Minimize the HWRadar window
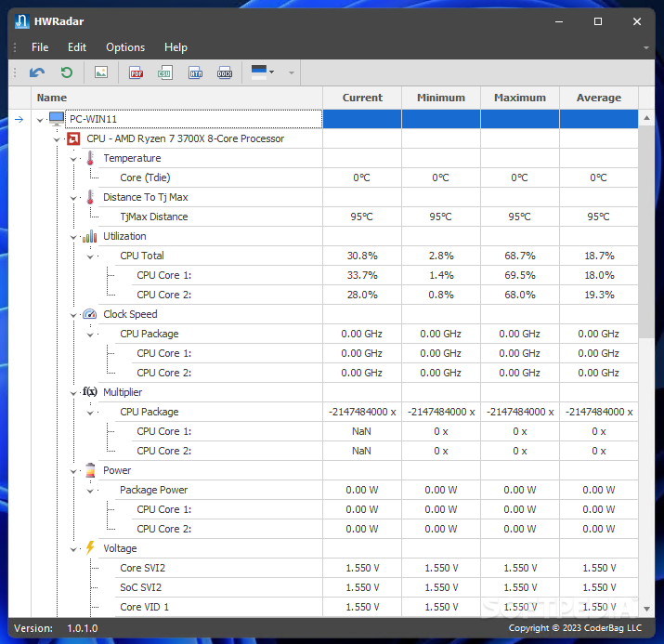664x644 pixels. pyautogui.click(x=559, y=21)
